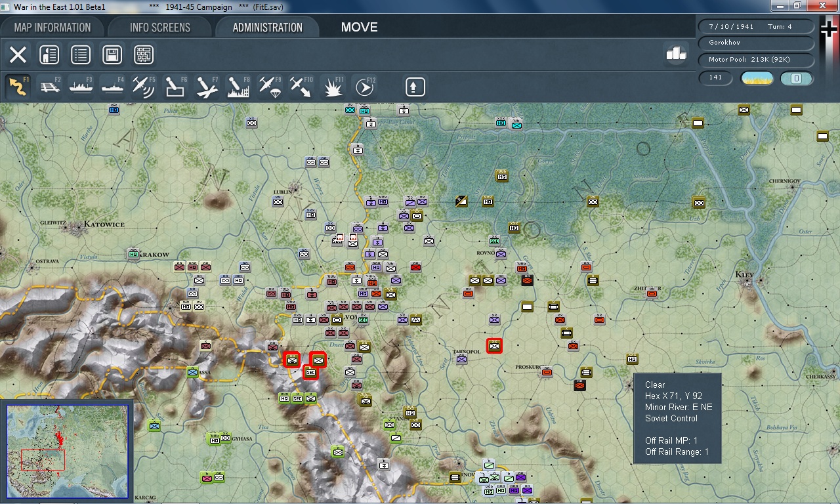Click the date and Turn 4 field
This screenshot has width=840, height=504.
756,27
